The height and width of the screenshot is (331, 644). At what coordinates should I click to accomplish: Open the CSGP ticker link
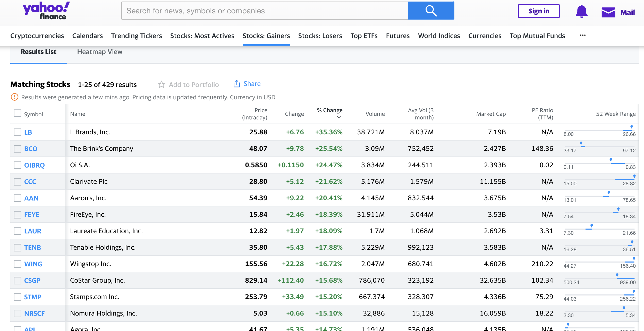[x=32, y=280]
